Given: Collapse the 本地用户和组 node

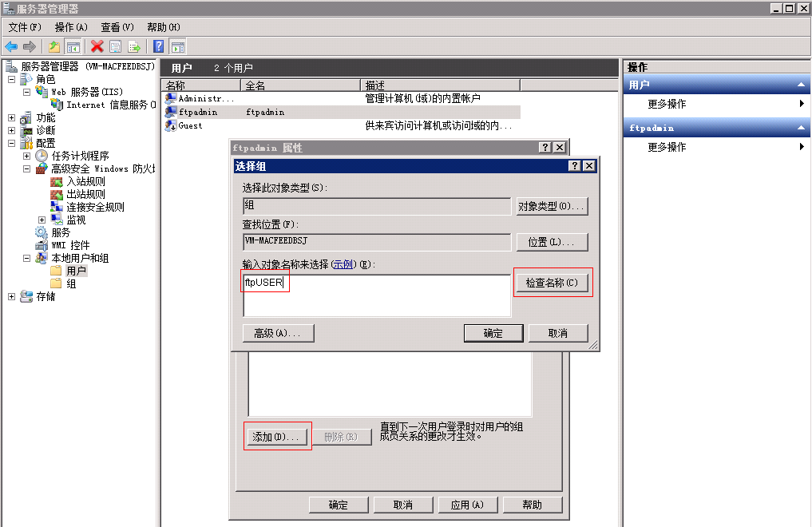Looking at the screenshot, I should click(x=26, y=259).
